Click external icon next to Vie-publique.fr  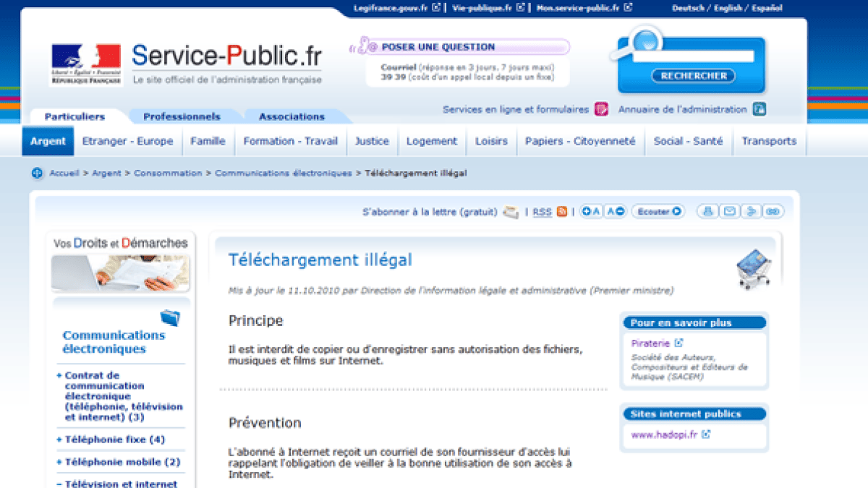point(519,8)
